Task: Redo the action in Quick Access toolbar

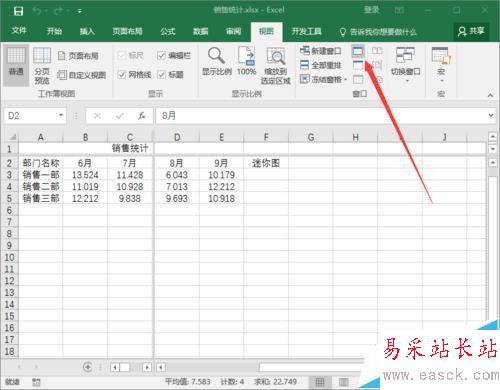Action: [59, 11]
